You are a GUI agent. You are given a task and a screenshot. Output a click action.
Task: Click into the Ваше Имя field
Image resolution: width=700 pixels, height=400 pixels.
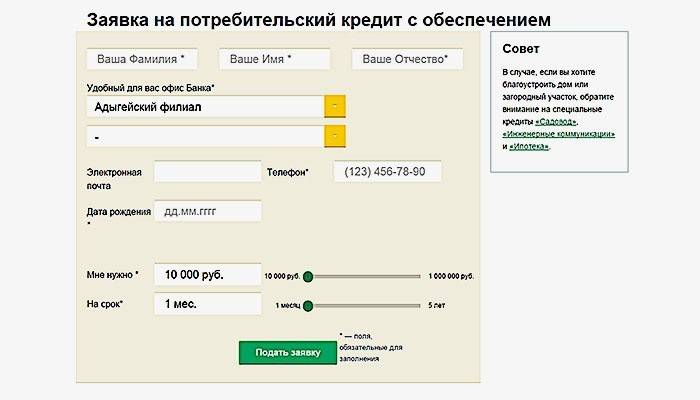click(274, 60)
